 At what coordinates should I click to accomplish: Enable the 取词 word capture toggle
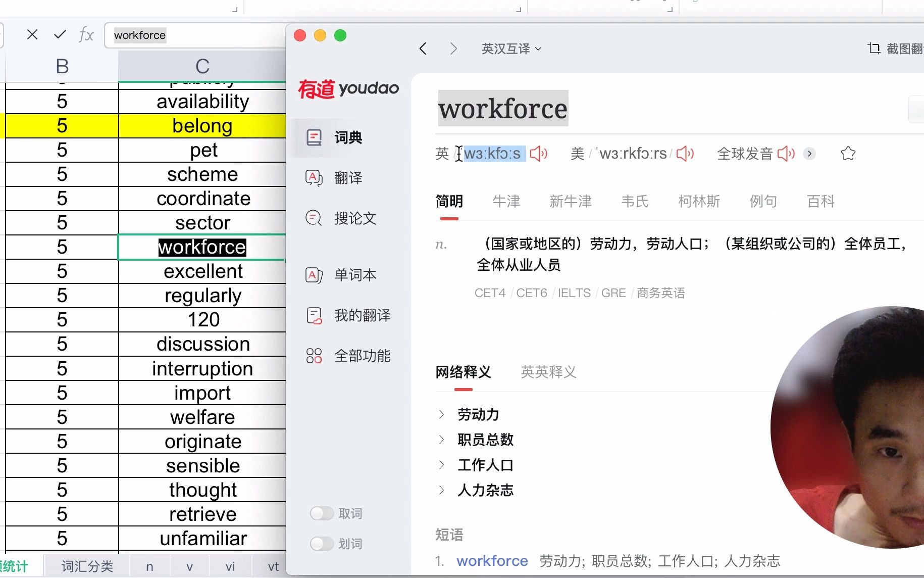322,513
